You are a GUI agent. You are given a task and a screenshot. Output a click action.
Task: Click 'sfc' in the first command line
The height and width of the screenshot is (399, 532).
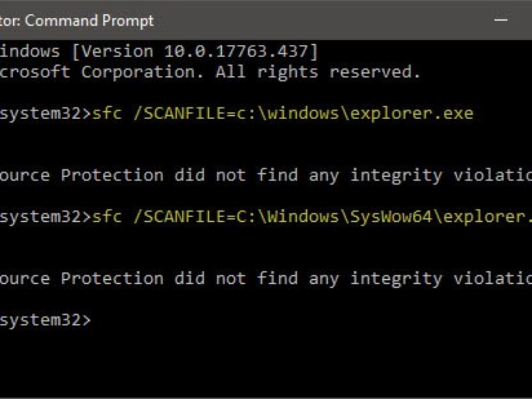pos(106,113)
